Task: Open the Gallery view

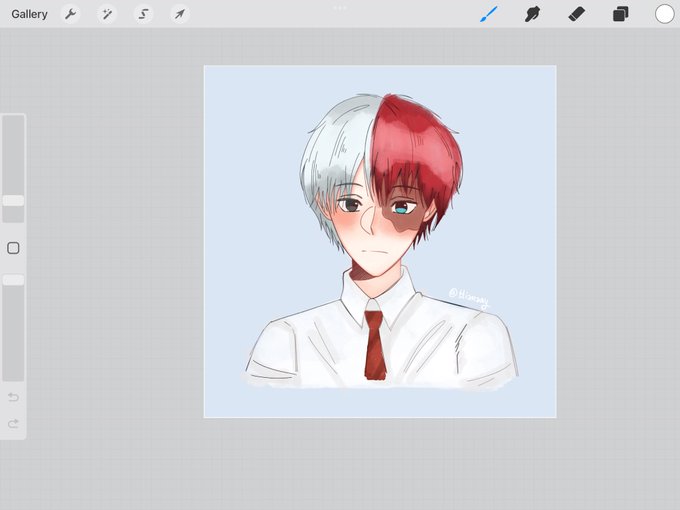Action: coord(29,14)
